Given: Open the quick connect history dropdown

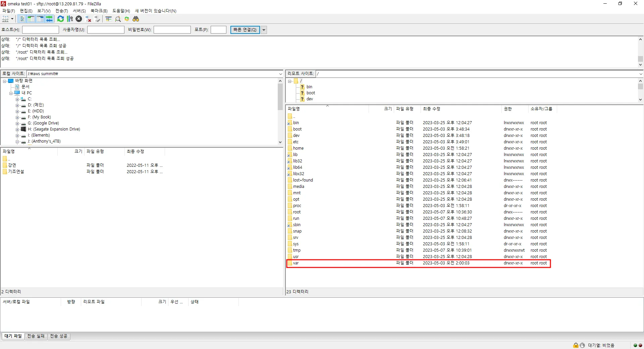Looking at the screenshot, I should pyautogui.click(x=264, y=30).
